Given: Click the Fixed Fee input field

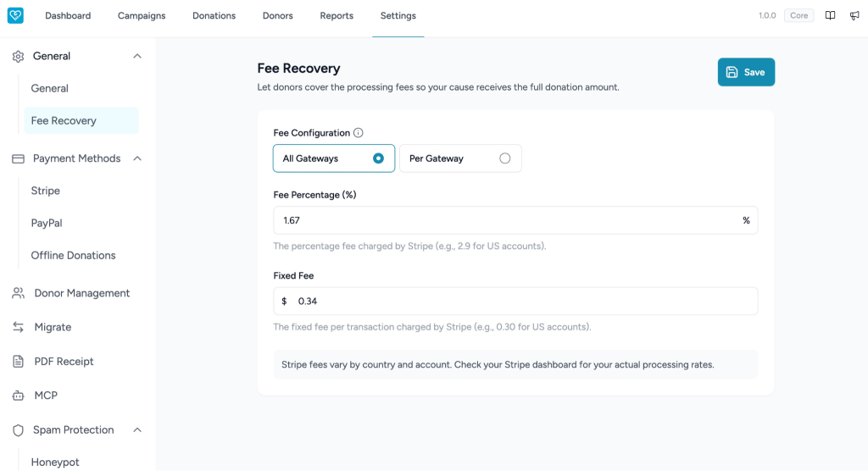Looking at the screenshot, I should coord(515,301).
